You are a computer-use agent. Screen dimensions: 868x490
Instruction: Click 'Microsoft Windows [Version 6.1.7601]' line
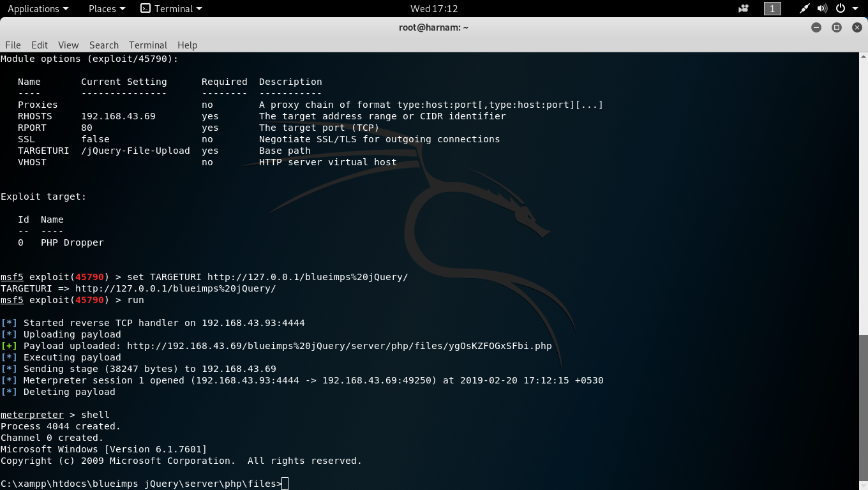[104, 449]
